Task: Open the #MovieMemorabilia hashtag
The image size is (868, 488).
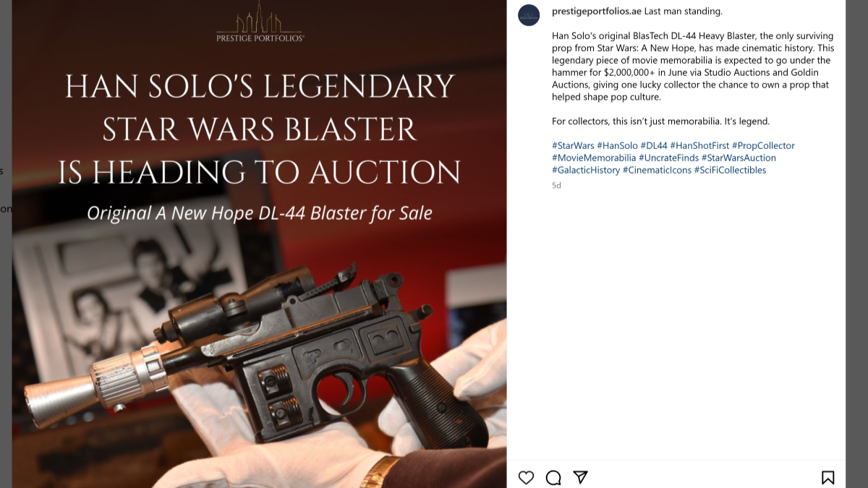Action: pyautogui.click(x=594, y=158)
